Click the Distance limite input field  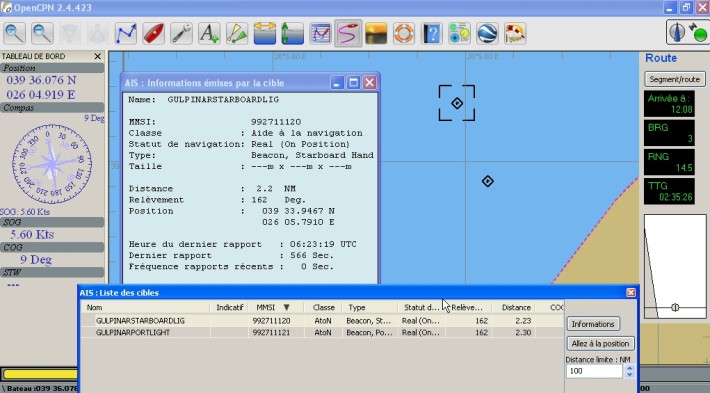594,371
